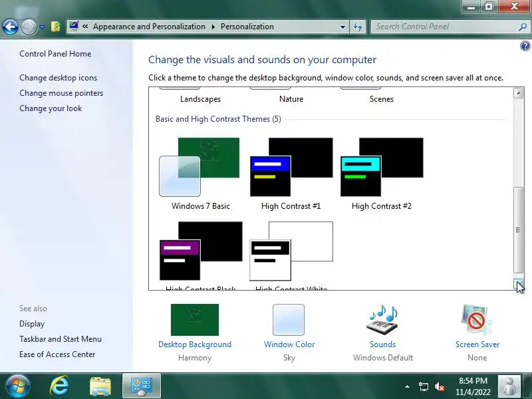This screenshot has width=532, height=399.
Task: Click the user tile at taskbar end
Action: tap(509, 386)
